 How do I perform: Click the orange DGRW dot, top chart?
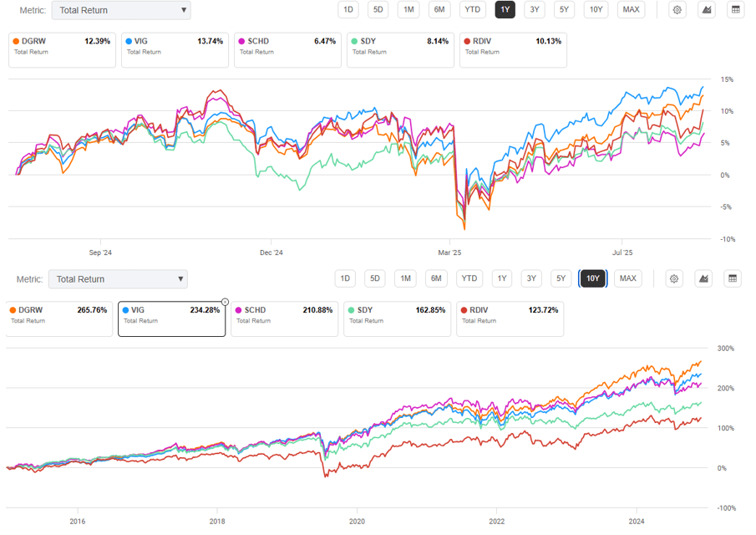click(x=15, y=41)
